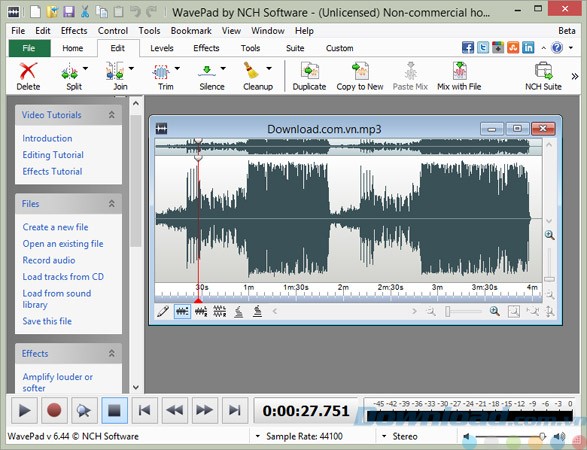Click the Fast Forward button
The height and width of the screenshot is (450, 587).
204,410
